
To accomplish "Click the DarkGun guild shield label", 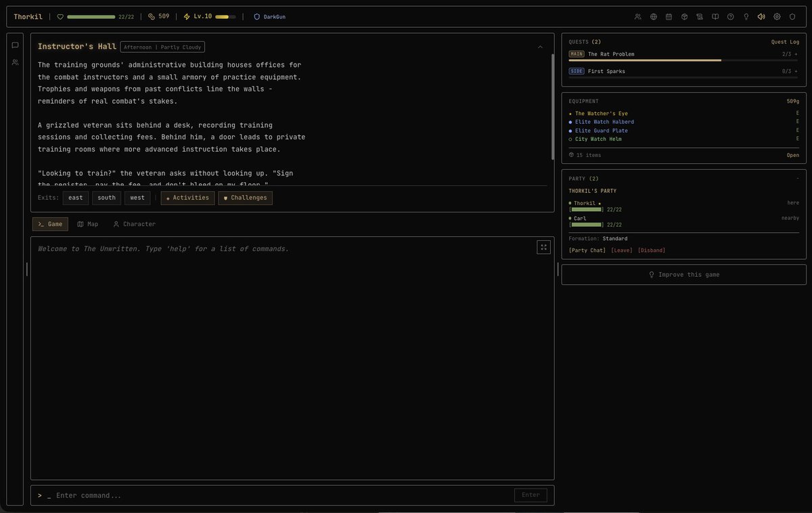I will coord(269,16).
